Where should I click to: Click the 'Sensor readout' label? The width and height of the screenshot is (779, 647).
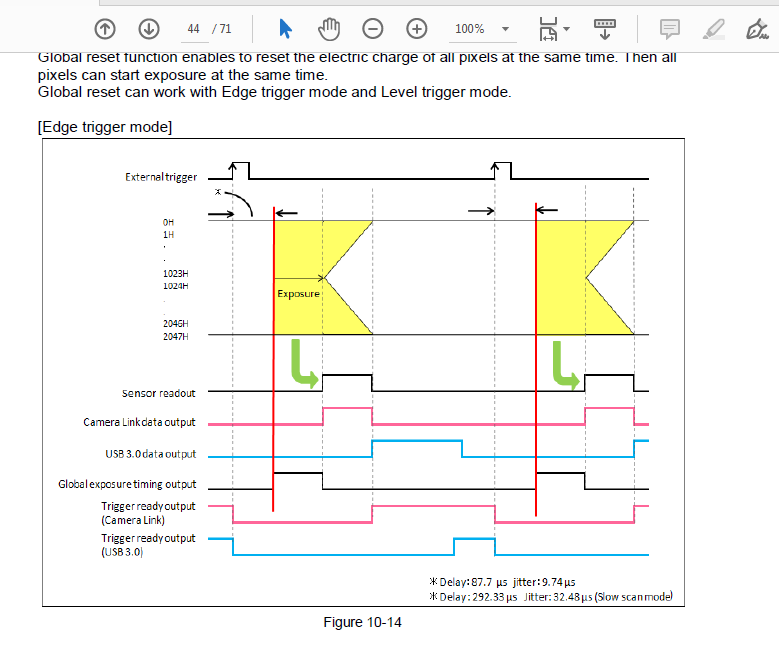click(158, 393)
